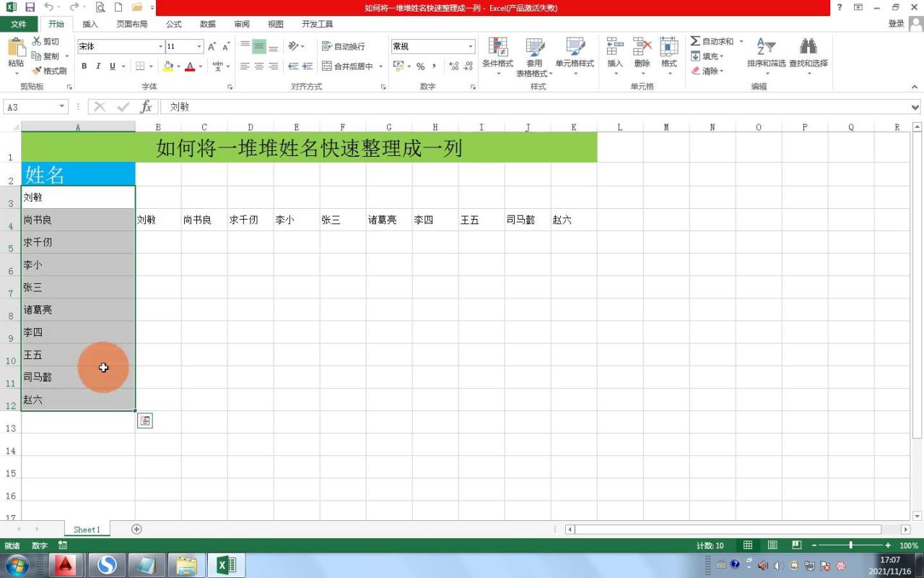Toggle middle vertical alignment
Screen dimensions: 924x578
(x=259, y=46)
